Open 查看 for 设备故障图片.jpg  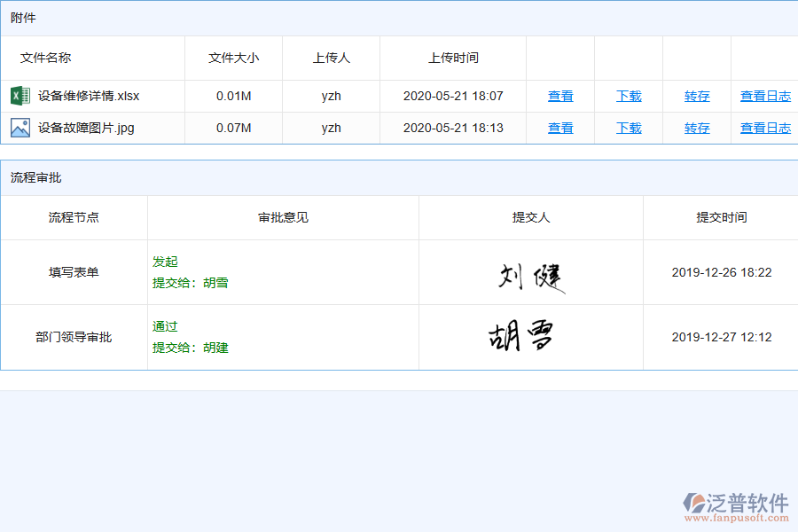point(560,127)
